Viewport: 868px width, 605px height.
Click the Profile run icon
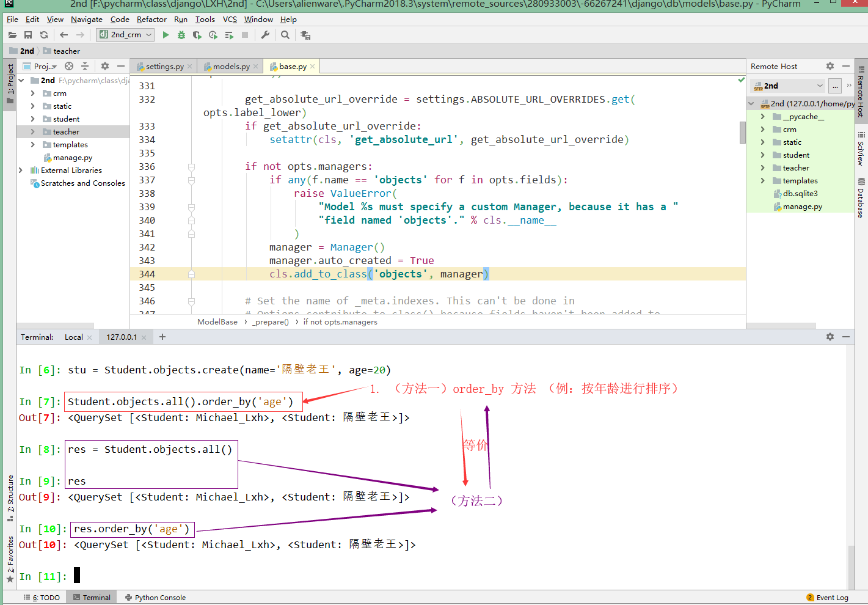click(213, 35)
